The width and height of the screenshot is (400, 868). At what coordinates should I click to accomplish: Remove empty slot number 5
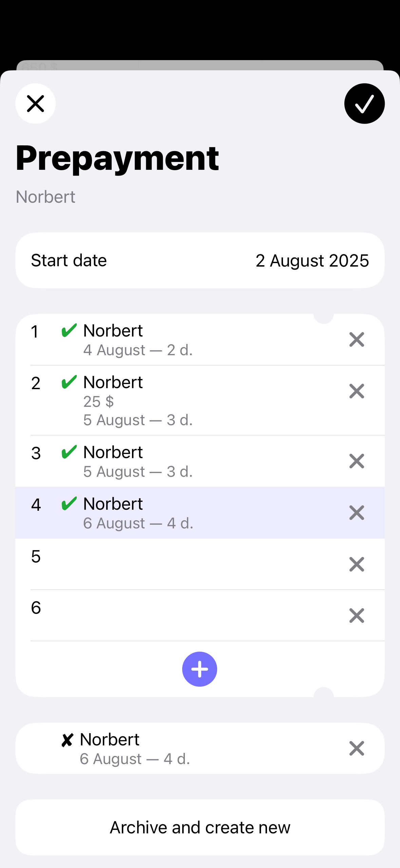[357, 564]
